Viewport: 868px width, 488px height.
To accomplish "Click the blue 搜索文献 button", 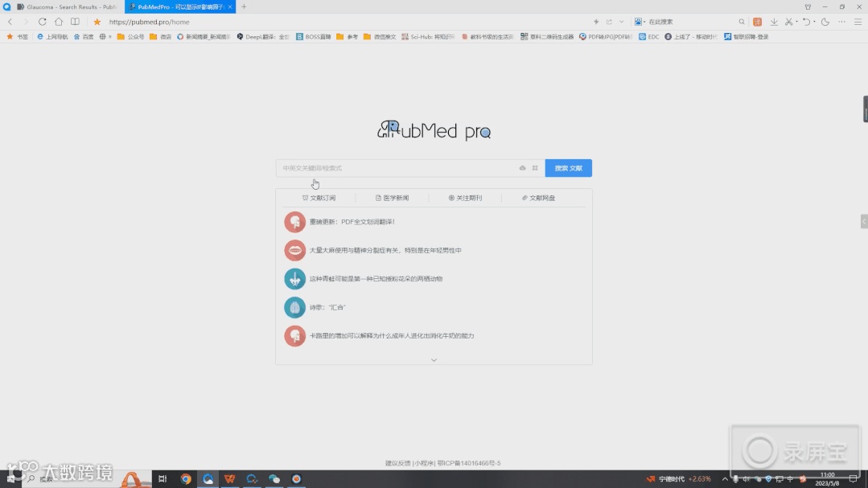I will (569, 168).
